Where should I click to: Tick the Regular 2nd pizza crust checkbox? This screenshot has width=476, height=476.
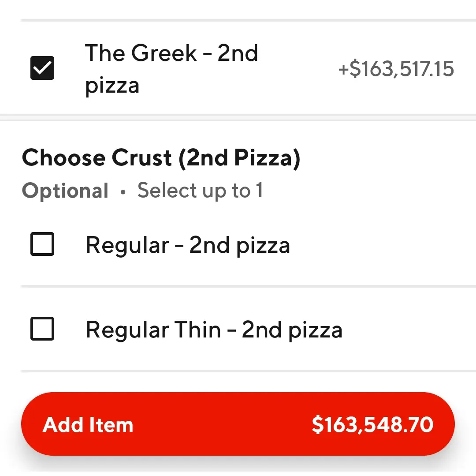pyautogui.click(x=42, y=244)
